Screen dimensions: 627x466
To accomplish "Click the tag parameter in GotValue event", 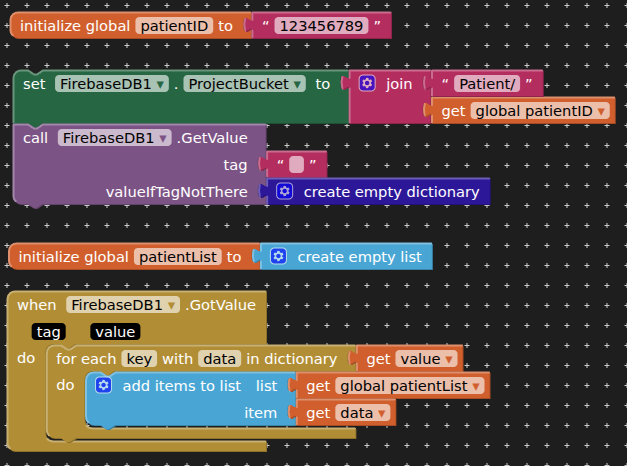I will point(48,332).
